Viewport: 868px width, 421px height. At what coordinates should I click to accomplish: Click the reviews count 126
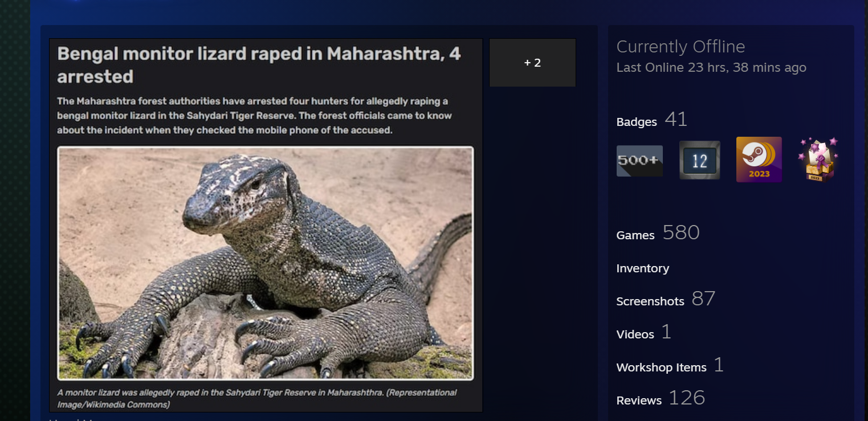point(687,398)
